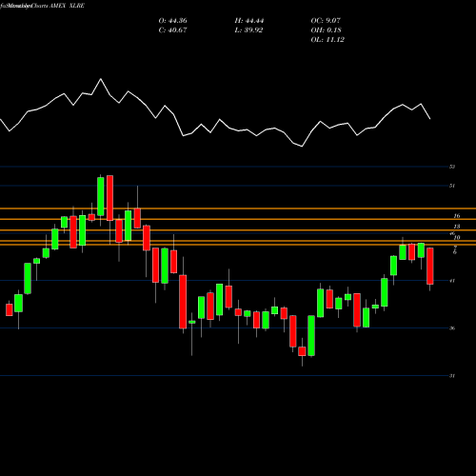
Task: Click the AMEX XLRE chart title
Action: click(x=67, y=6)
